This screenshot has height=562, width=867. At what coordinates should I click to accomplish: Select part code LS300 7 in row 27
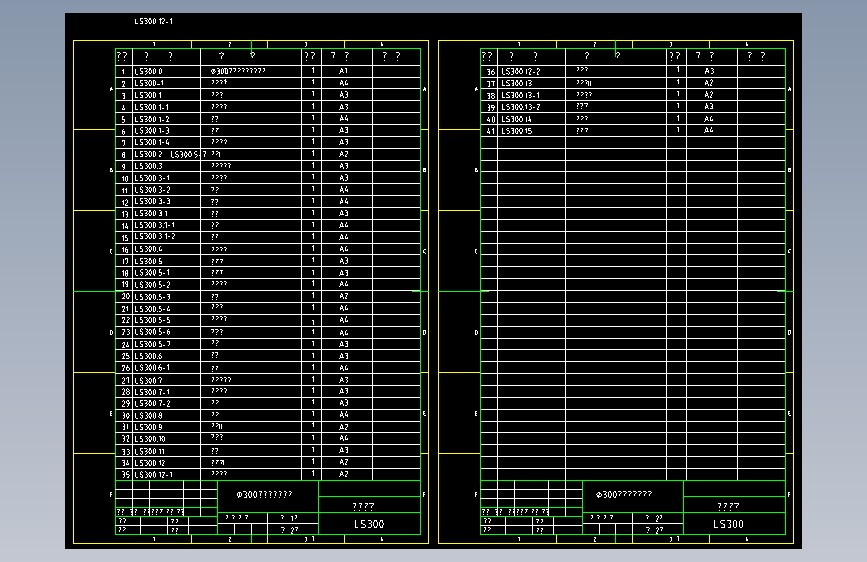coord(149,381)
